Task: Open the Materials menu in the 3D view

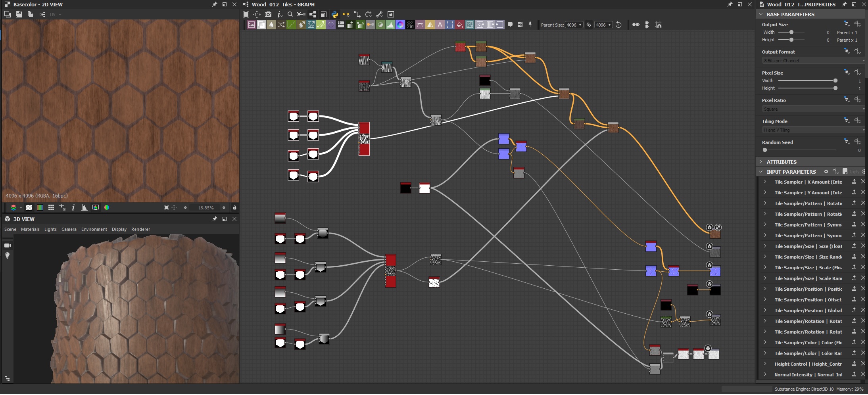Action: point(31,229)
